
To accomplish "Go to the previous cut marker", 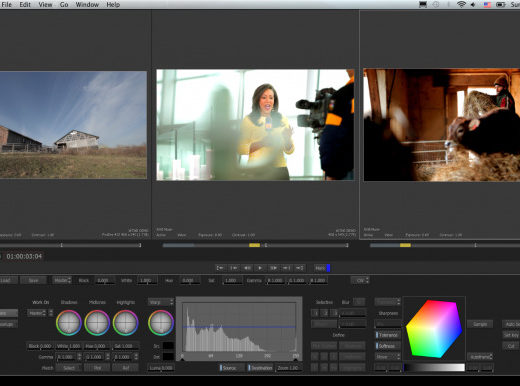I will coord(234,268).
